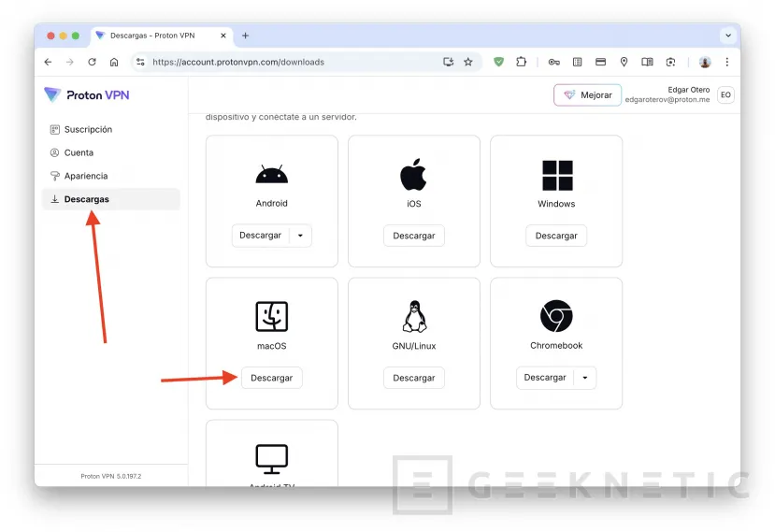
Task: Open Apariencia in the sidebar
Action: click(x=110, y=176)
